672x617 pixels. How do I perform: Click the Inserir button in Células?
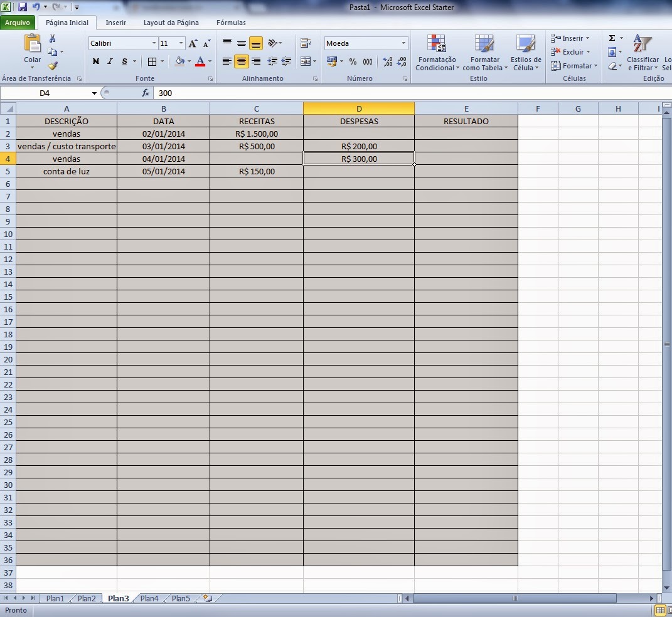(x=568, y=38)
